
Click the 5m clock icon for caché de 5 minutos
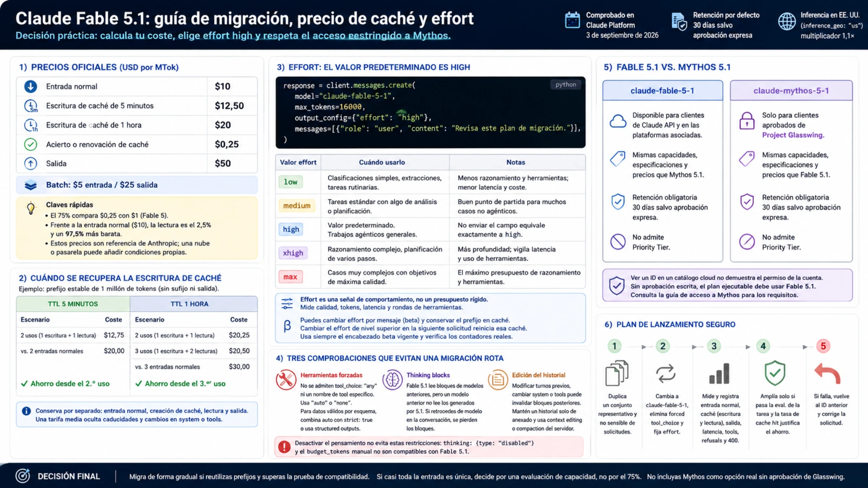(31, 106)
